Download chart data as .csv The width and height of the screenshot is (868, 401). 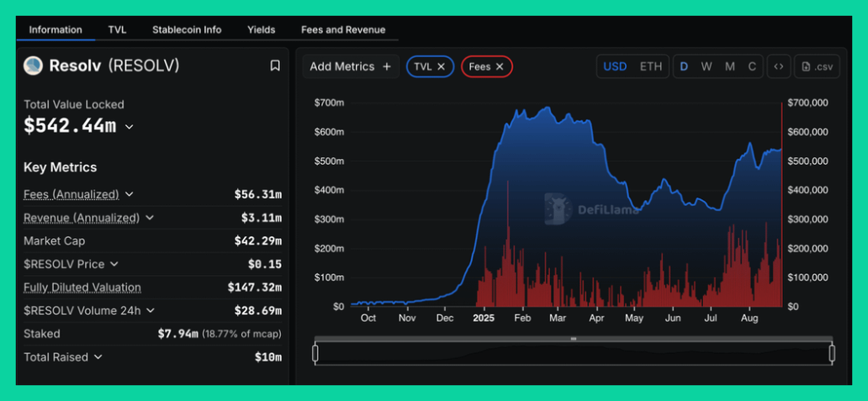817,66
